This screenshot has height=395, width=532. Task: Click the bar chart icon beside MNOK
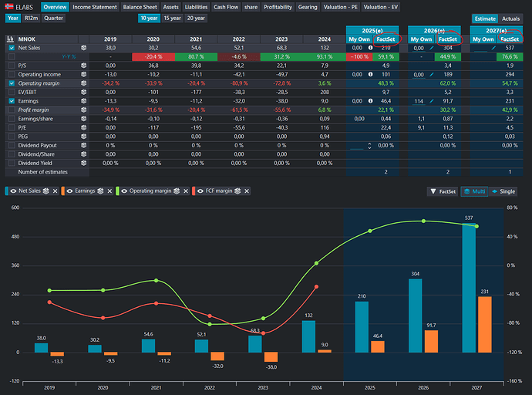[x=11, y=39]
